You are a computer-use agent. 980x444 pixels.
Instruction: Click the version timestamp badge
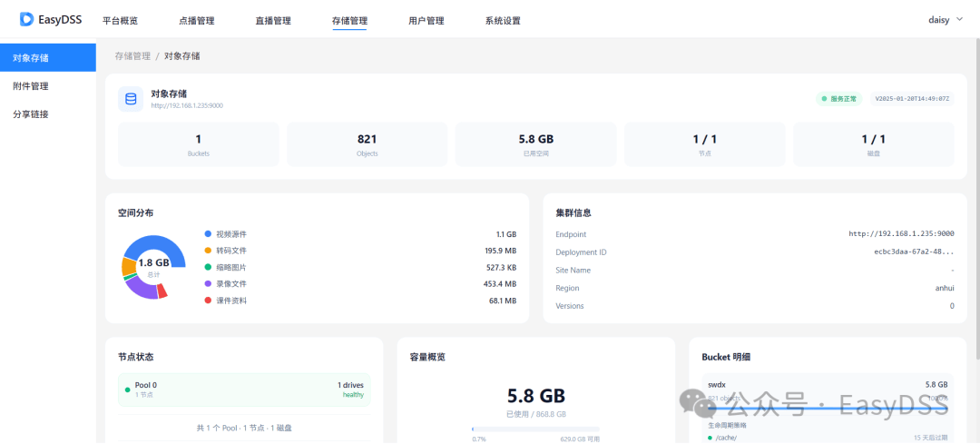coord(912,99)
